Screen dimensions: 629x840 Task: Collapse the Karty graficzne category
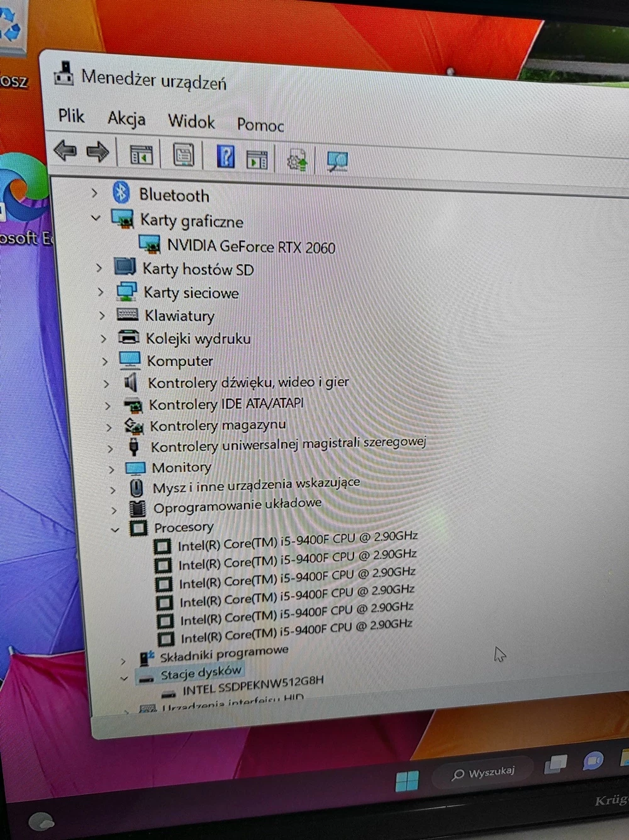point(96,218)
